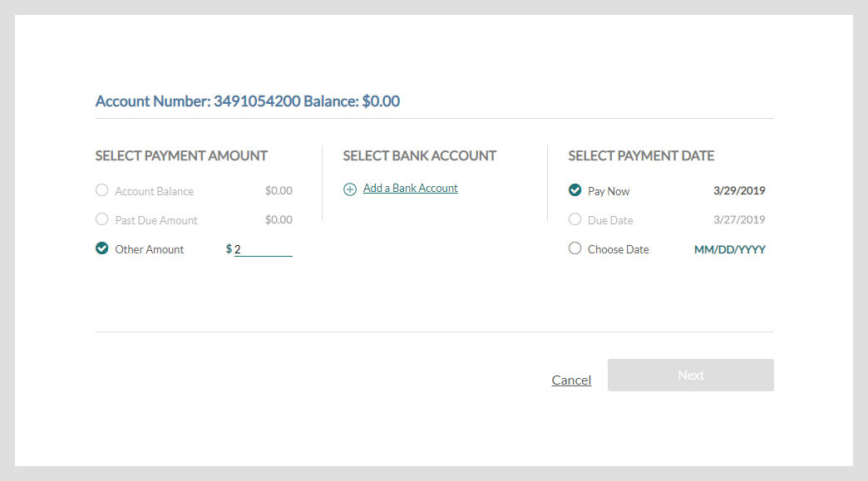Choose the Choose Date radio button
This screenshot has width=868, height=481.
click(x=575, y=248)
